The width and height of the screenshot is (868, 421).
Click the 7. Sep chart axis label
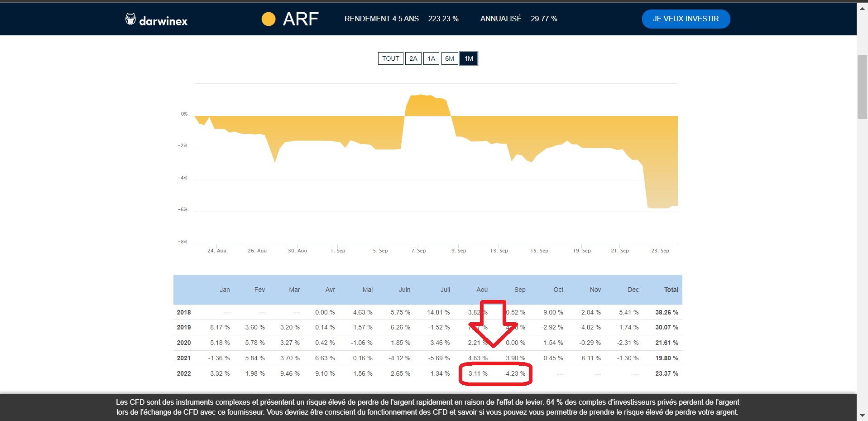point(418,251)
